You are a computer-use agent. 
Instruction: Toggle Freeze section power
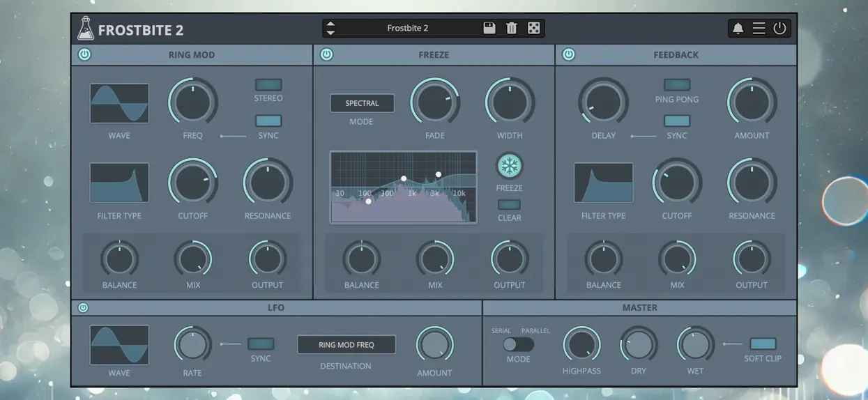[x=326, y=54]
